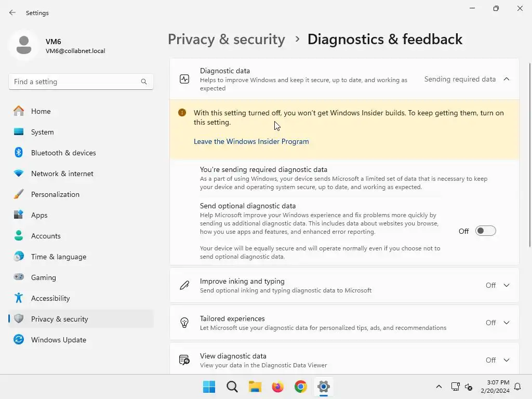This screenshot has height=399, width=532.
Task: Enable Send optional diagnostic data toggle
Action: pyautogui.click(x=486, y=231)
